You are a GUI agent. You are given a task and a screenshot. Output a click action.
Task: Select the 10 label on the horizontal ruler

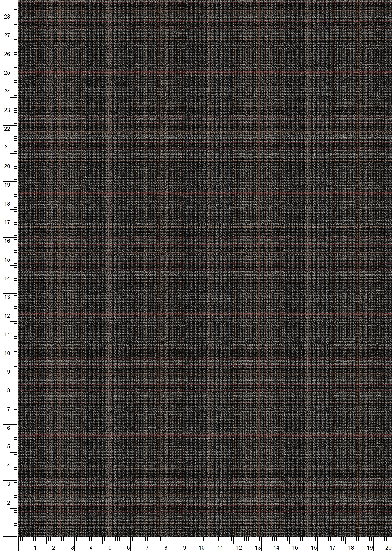point(202,548)
